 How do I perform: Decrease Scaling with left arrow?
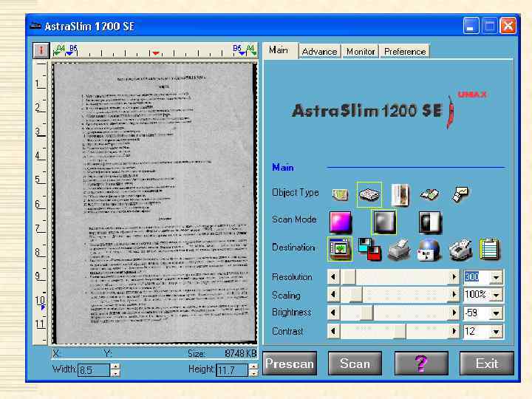coord(333,295)
